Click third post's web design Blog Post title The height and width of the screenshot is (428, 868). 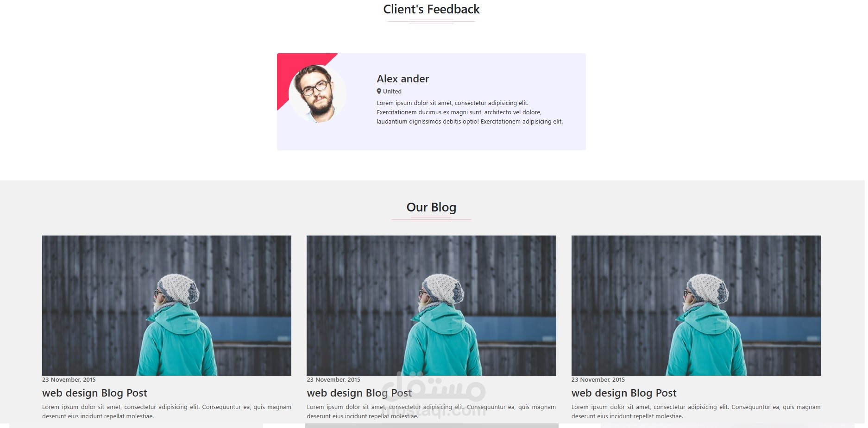624,393
